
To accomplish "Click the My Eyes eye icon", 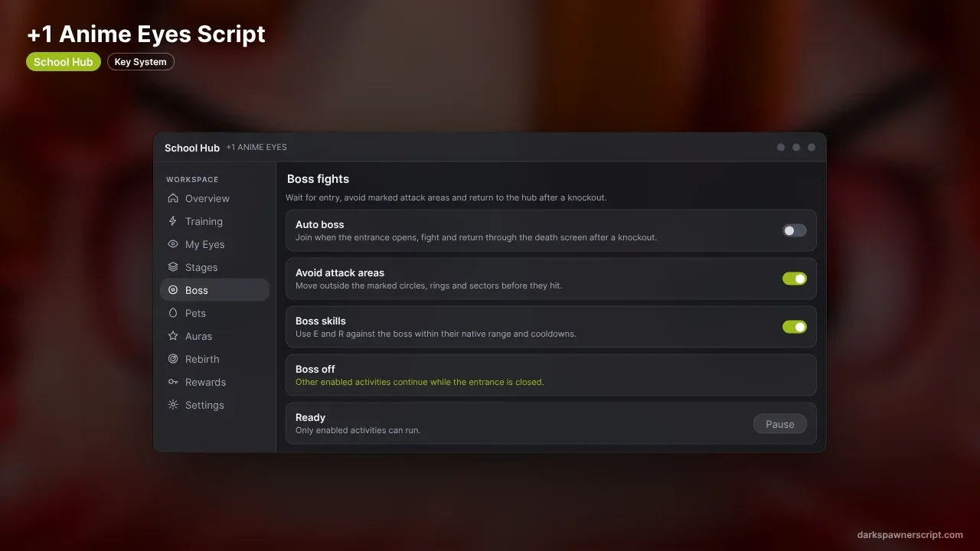I will (172, 244).
